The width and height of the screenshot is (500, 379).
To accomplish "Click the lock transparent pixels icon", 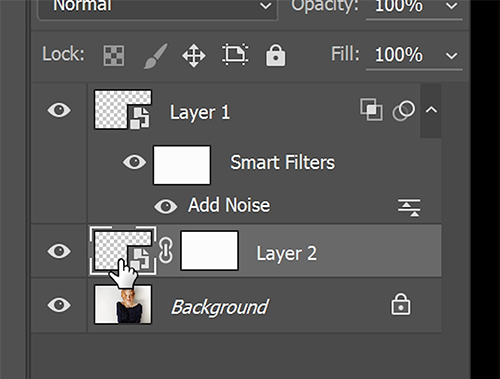I will click(113, 55).
